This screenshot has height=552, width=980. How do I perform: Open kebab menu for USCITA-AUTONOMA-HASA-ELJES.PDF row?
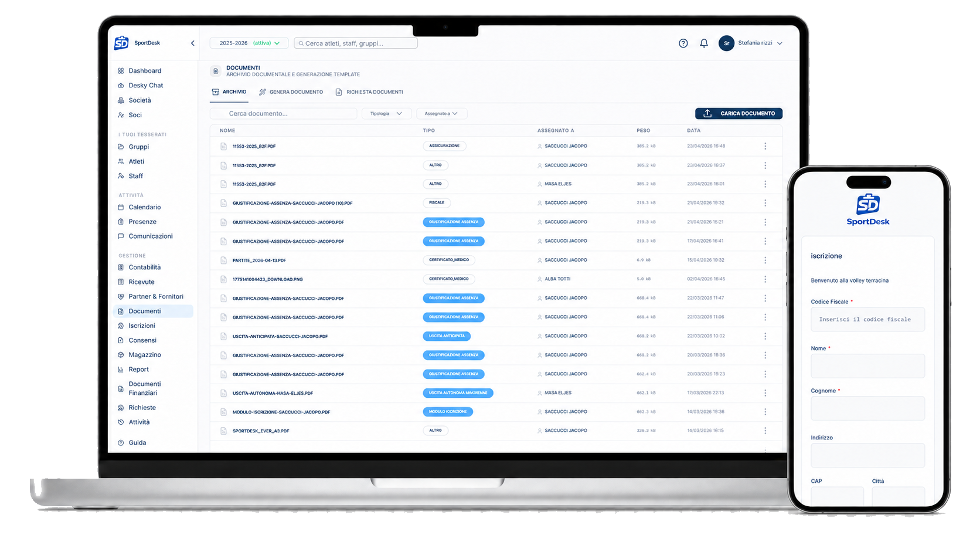coord(765,393)
